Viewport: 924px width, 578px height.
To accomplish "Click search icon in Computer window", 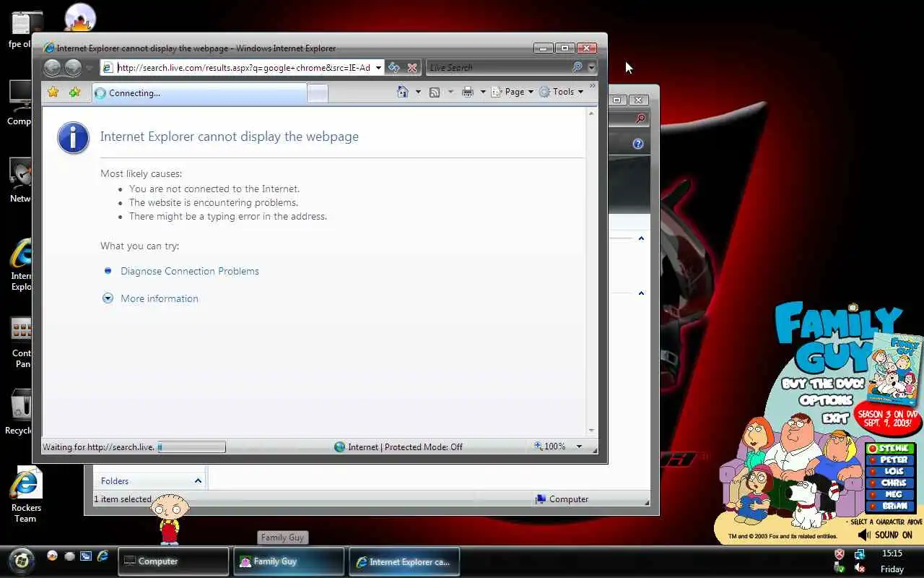I will pos(640,118).
